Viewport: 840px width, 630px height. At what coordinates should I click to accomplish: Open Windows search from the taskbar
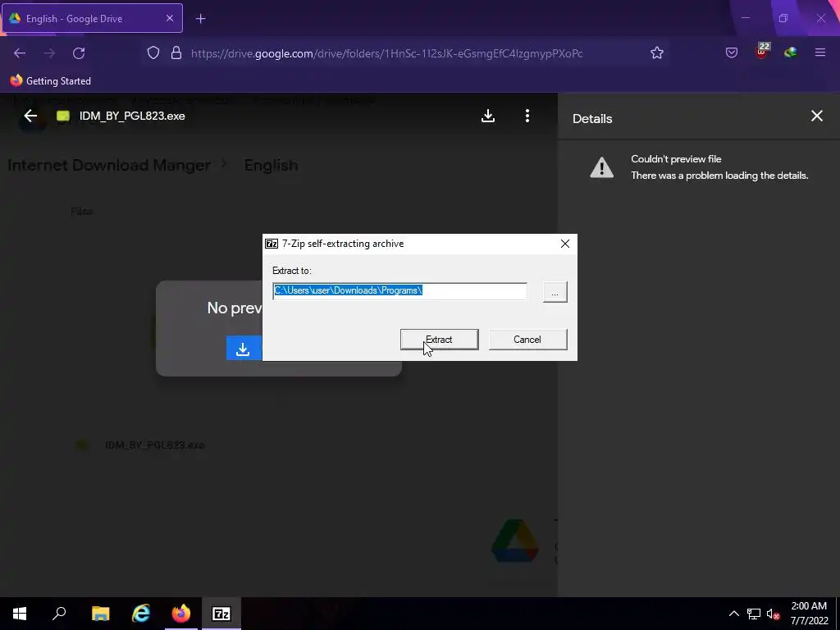pos(59,614)
